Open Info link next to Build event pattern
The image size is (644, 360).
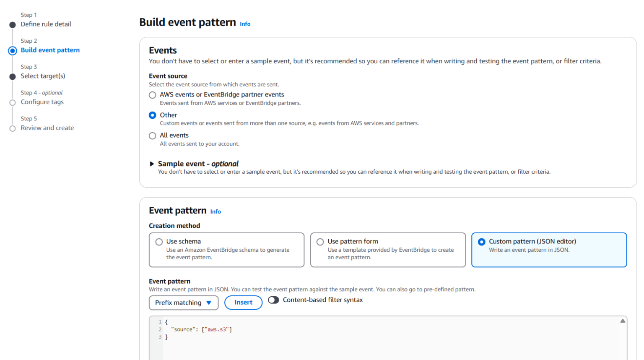(245, 24)
